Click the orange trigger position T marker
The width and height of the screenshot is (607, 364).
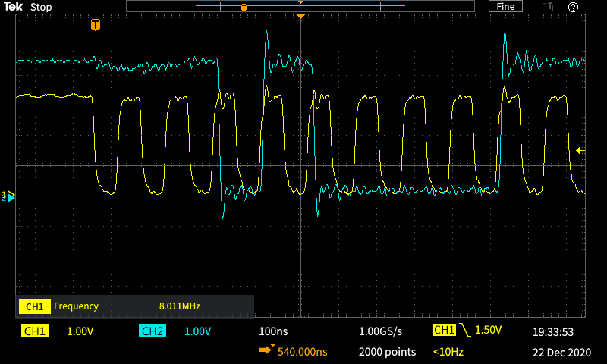pos(96,25)
